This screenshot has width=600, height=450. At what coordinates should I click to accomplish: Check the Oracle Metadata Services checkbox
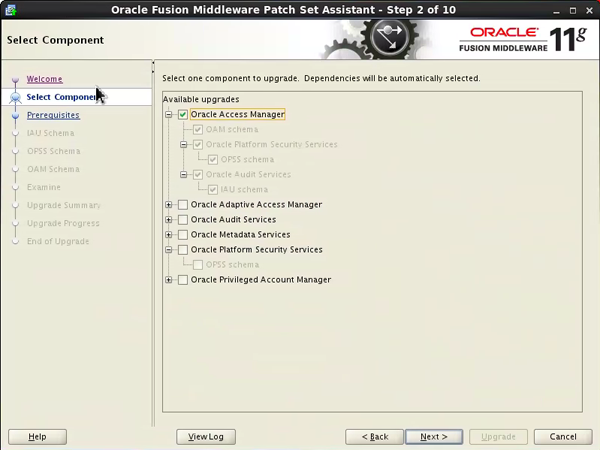pos(183,235)
